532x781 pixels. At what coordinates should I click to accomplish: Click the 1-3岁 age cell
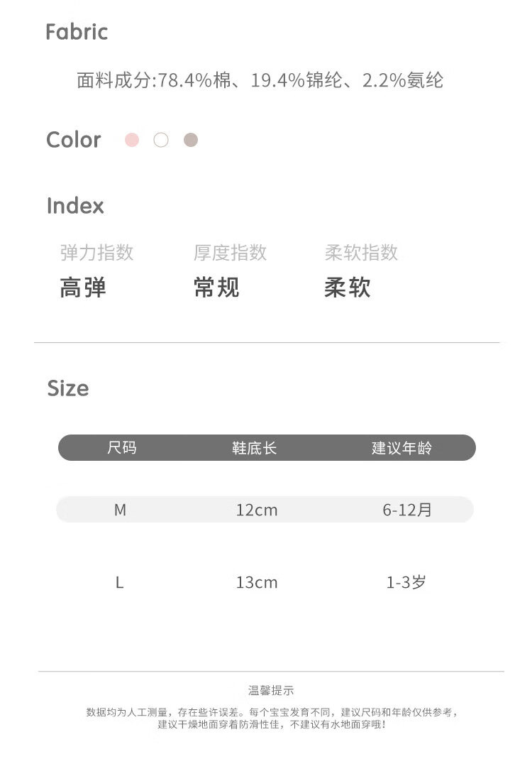406,582
